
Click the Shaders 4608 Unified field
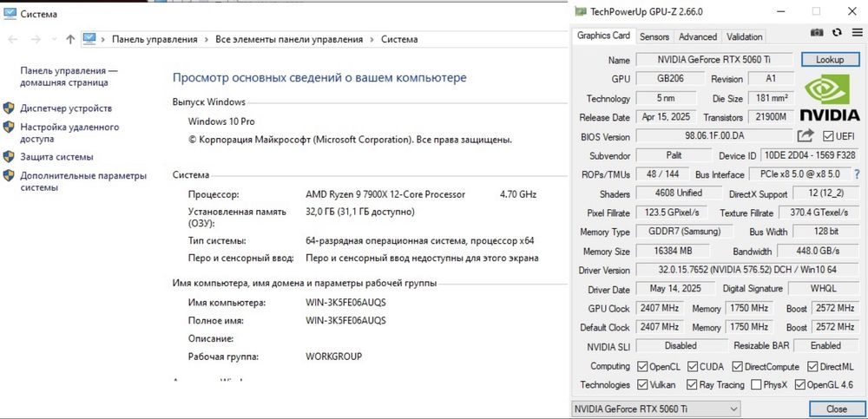[679, 193]
